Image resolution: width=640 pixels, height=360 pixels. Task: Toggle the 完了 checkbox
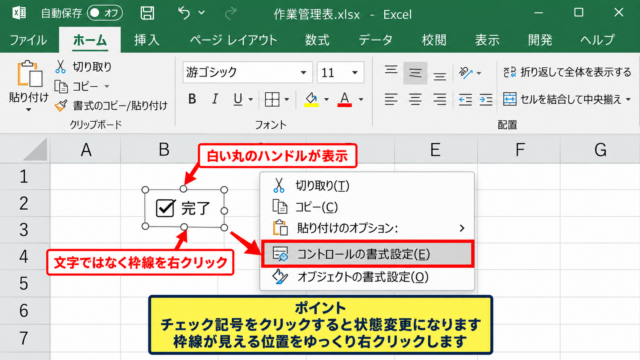pos(165,209)
